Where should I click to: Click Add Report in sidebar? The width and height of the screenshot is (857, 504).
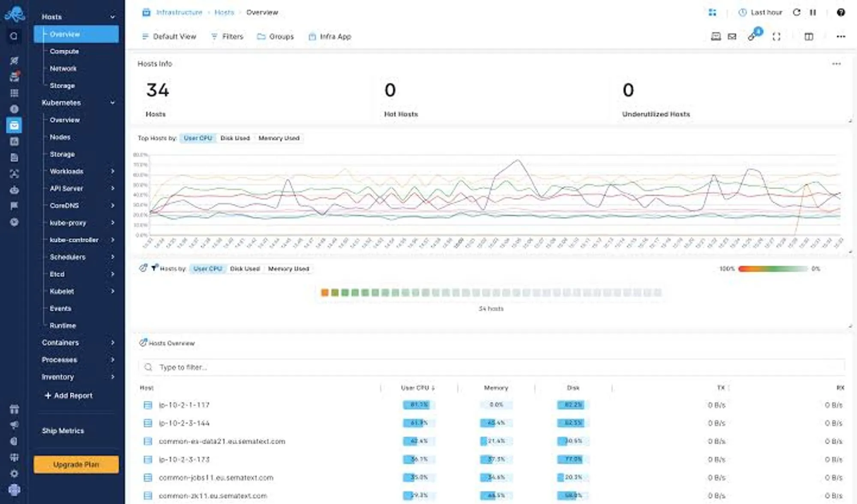tap(69, 396)
